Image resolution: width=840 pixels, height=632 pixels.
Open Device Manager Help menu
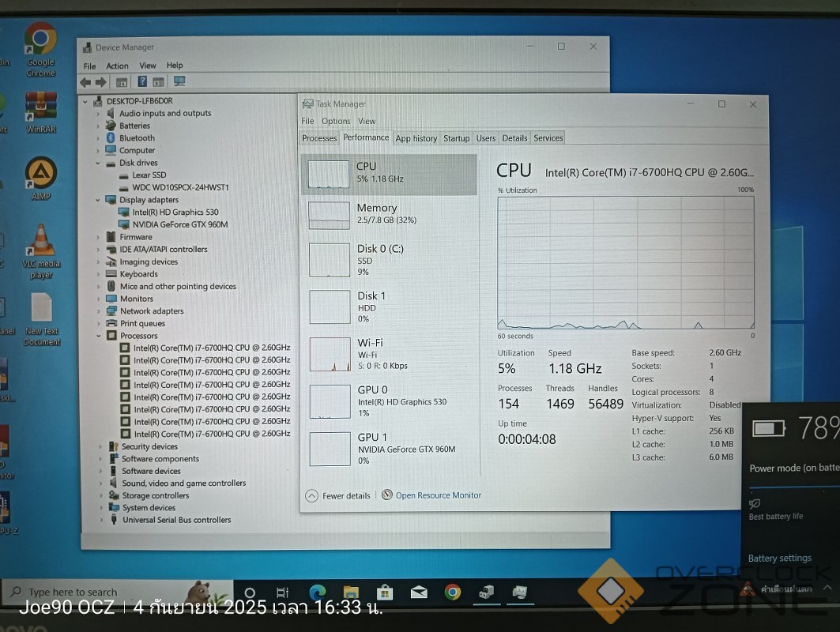[x=175, y=66]
